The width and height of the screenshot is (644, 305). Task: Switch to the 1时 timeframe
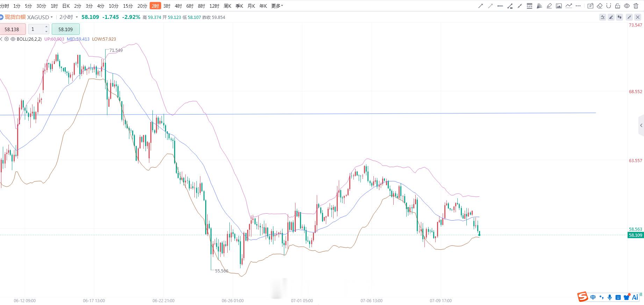tap(54, 6)
